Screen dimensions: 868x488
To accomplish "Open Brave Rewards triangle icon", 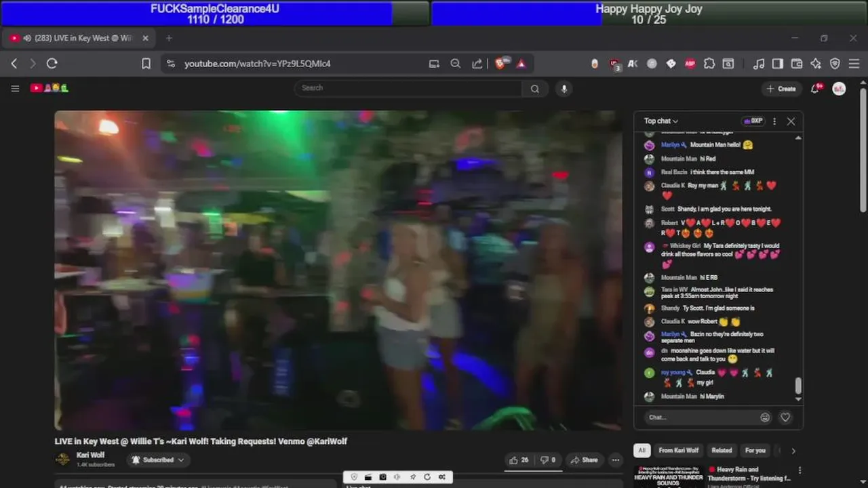I will [x=521, y=64].
